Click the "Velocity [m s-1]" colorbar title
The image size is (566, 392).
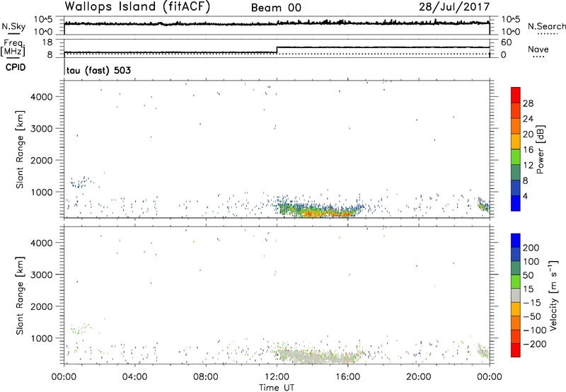coord(553,295)
